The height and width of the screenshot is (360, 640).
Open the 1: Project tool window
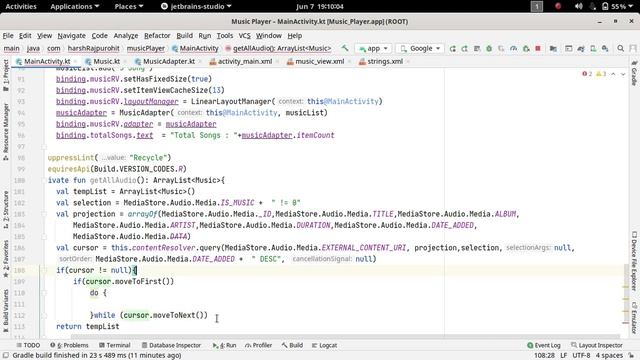(x=6, y=76)
